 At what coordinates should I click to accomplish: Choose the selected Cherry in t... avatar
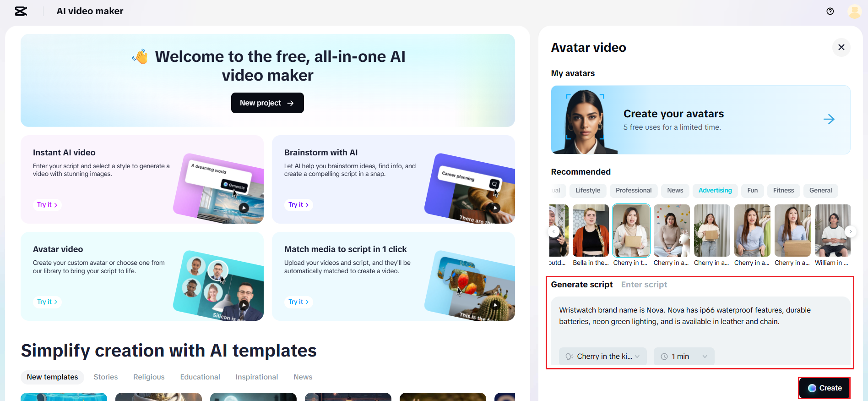point(631,231)
